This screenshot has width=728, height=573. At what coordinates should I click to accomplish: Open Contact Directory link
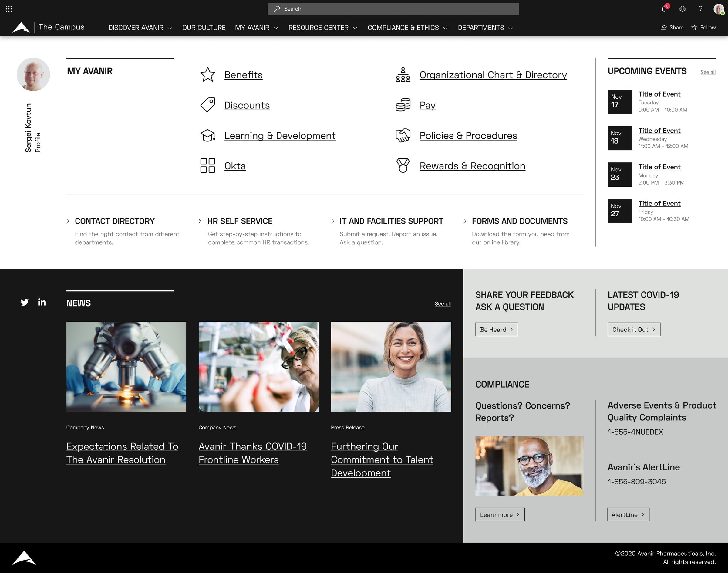(x=115, y=221)
